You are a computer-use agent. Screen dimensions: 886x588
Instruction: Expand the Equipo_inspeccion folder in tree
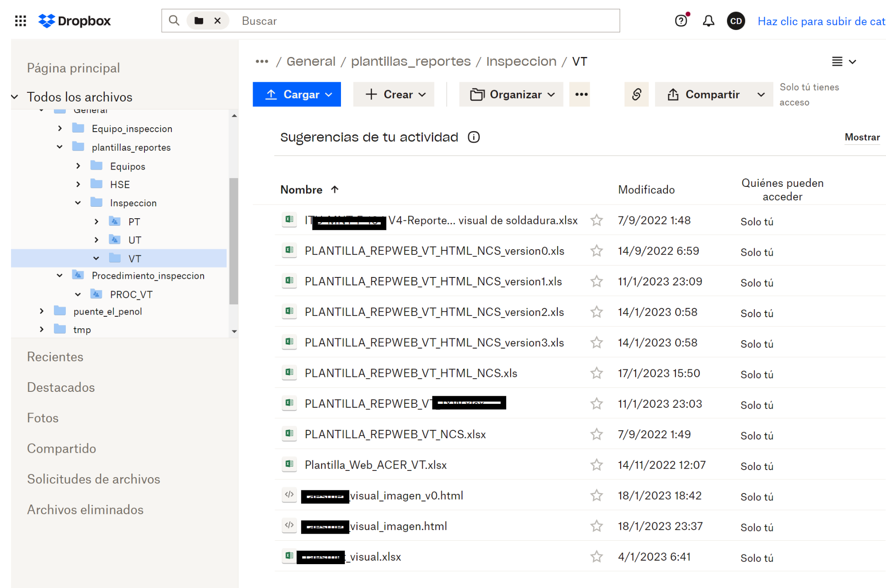click(x=60, y=129)
